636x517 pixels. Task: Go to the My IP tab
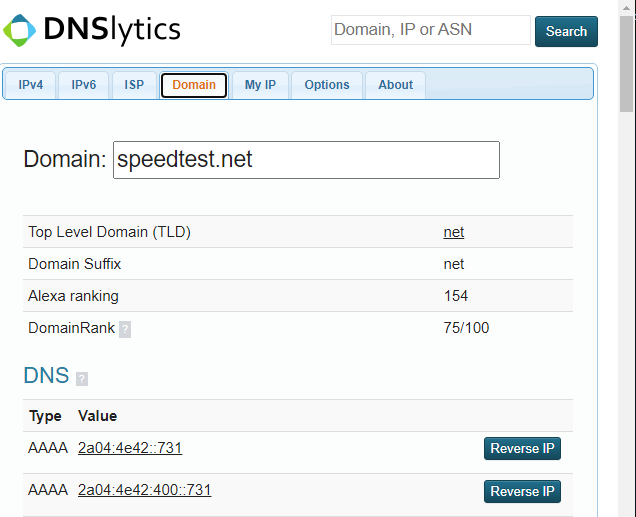[x=260, y=85]
